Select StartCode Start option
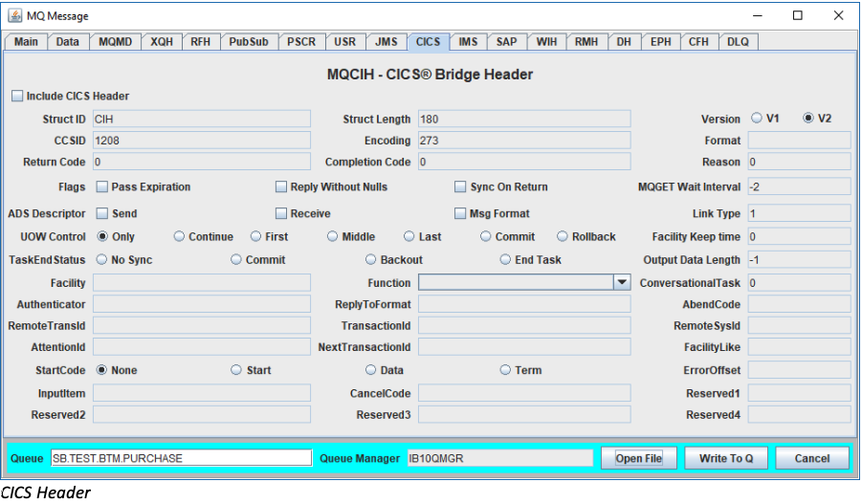The width and height of the screenshot is (862, 504). pyautogui.click(x=236, y=370)
